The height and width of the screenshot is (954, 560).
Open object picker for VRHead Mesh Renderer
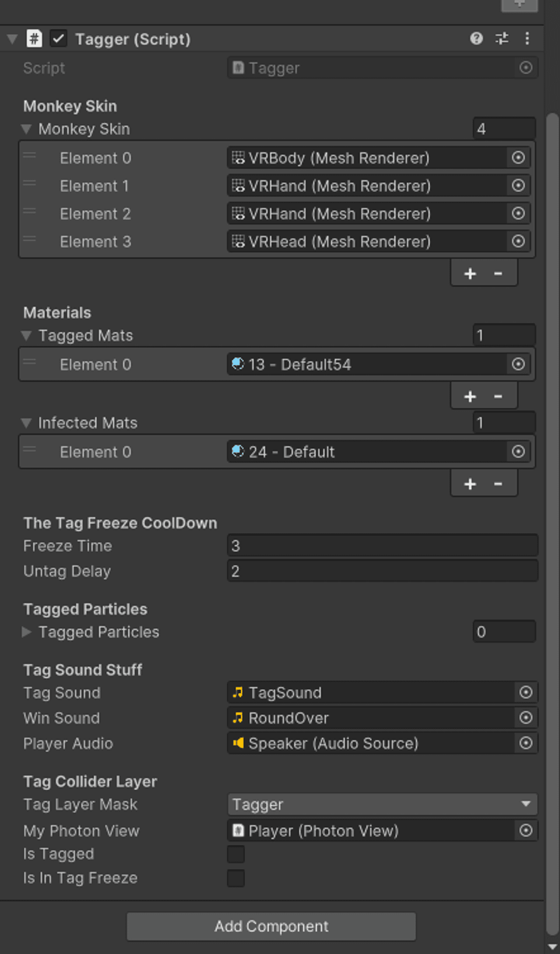(x=518, y=241)
